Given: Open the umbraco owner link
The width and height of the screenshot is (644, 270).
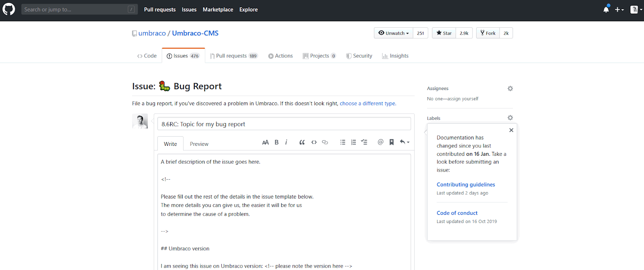Looking at the screenshot, I should pyautogui.click(x=152, y=33).
